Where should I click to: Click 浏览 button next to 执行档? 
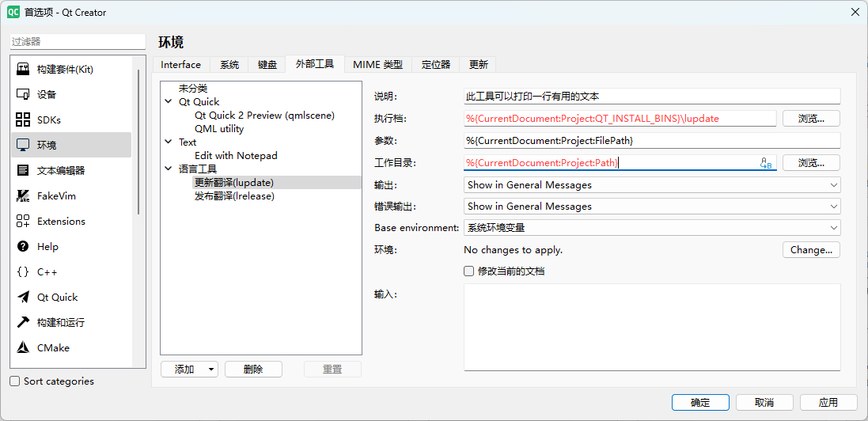tap(811, 119)
